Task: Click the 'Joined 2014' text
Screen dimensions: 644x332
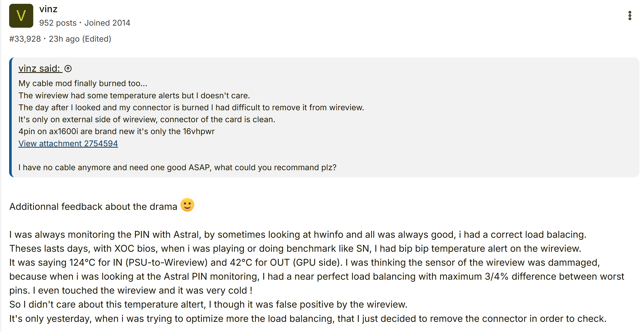Action: 107,23
